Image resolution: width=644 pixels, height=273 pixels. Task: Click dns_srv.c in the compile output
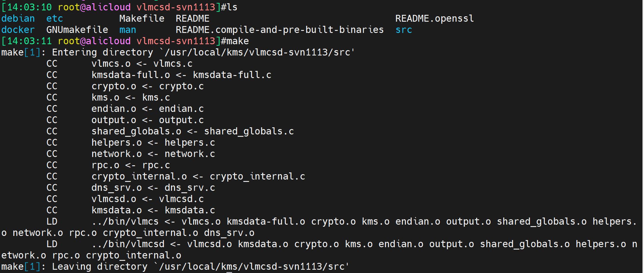pyautogui.click(x=190, y=188)
